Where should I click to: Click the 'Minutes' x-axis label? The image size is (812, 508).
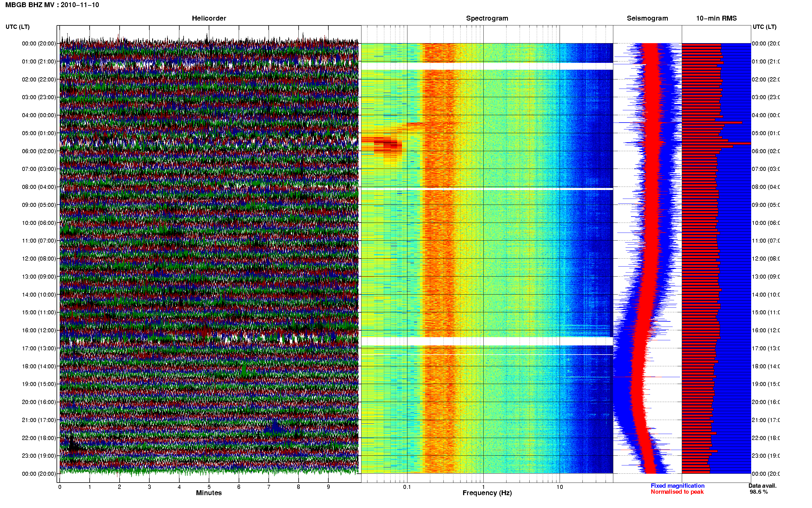pos(209,493)
